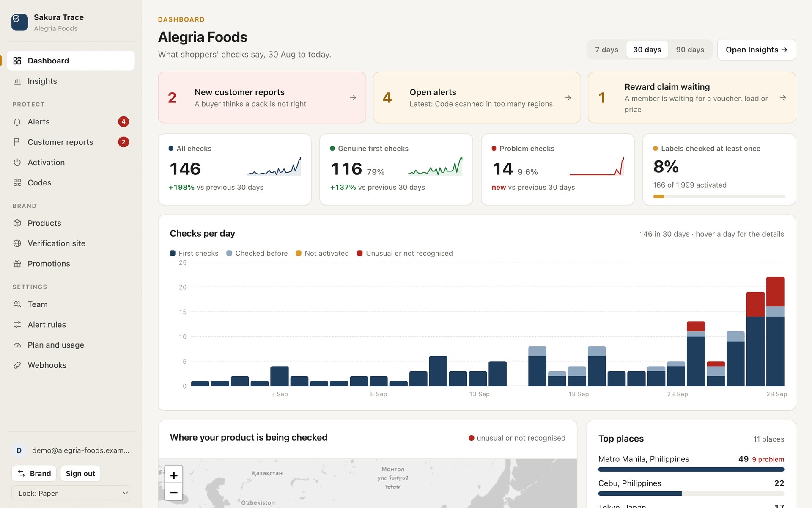Click arrow on New customer reports card
This screenshot has height=508, width=812.
[x=353, y=98]
